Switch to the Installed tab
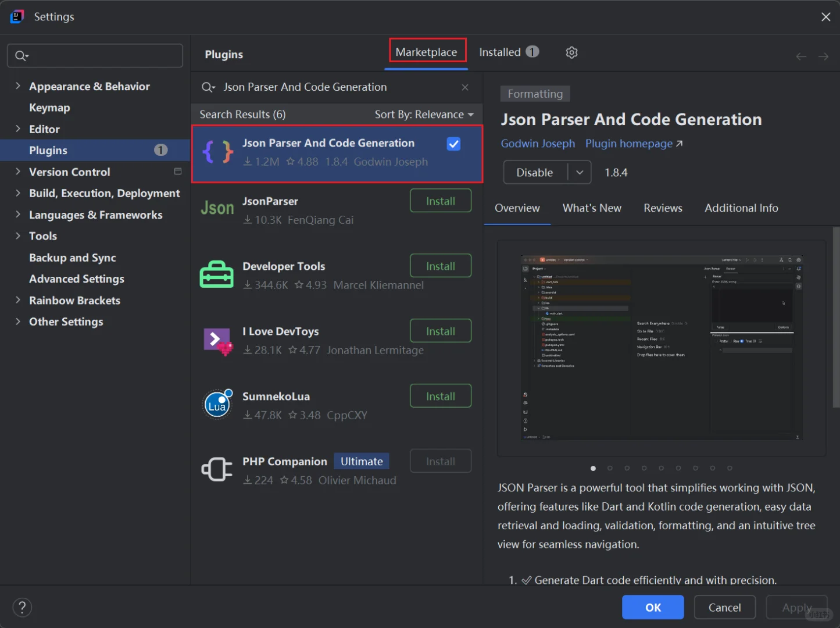Viewport: 840px width, 628px height. (x=509, y=52)
